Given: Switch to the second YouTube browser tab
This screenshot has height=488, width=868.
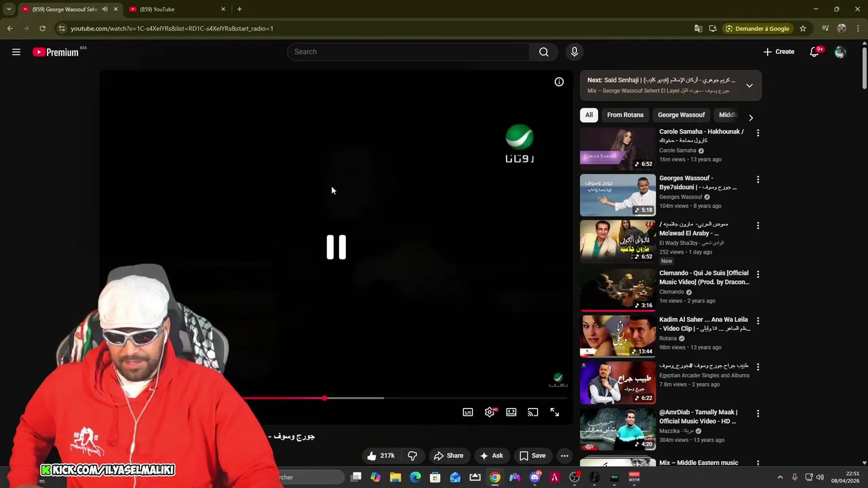Looking at the screenshot, I should coord(178,9).
